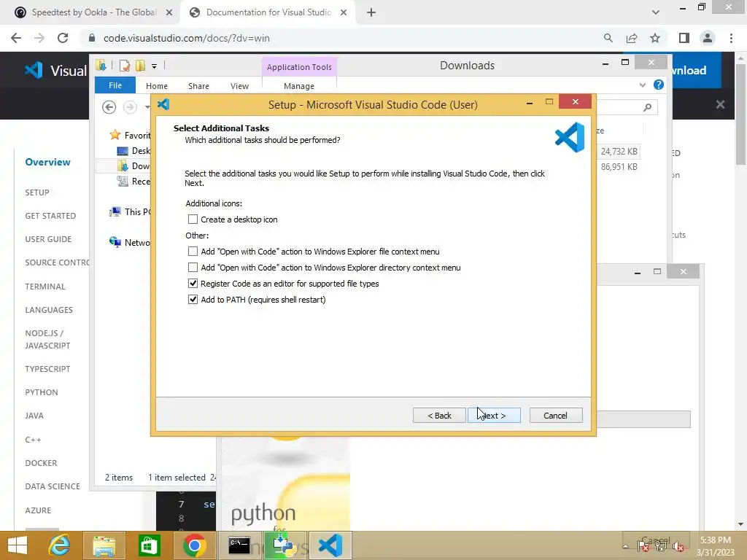
Task: Open quick access toolbar customize dropdown
Action: tap(155, 66)
